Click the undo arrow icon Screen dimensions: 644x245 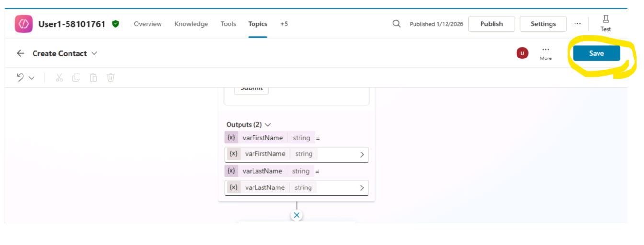21,77
